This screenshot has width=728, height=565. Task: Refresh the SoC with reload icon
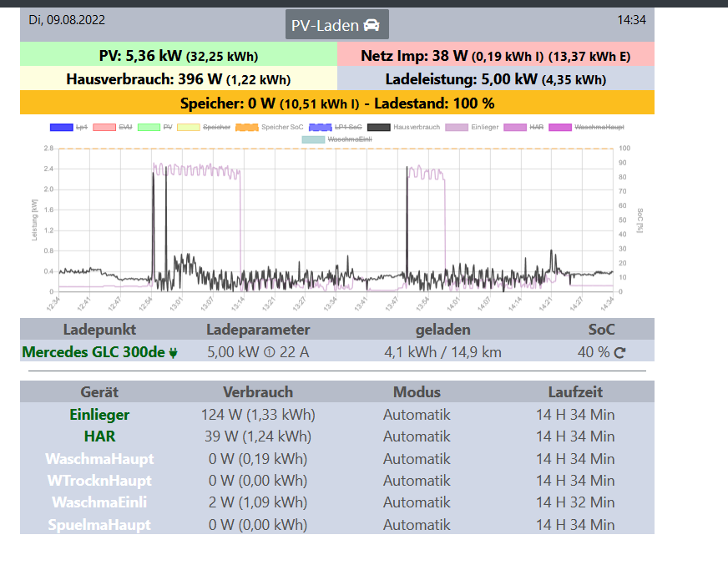tap(620, 353)
